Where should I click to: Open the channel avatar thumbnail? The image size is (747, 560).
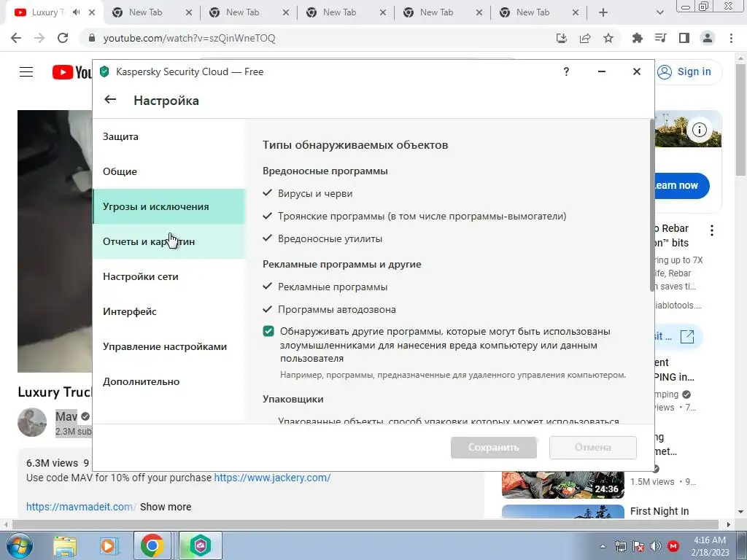(x=32, y=422)
